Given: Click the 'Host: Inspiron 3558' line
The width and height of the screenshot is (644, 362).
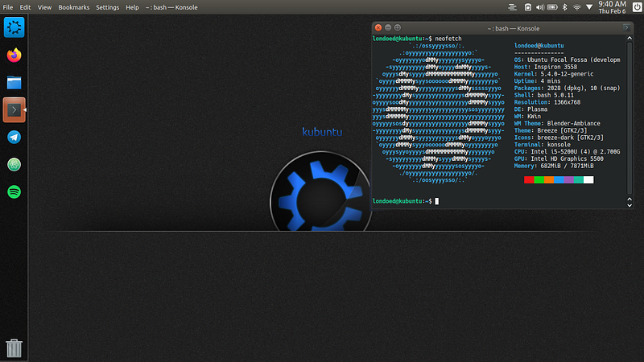Looking at the screenshot, I should pyautogui.click(x=546, y=67).
